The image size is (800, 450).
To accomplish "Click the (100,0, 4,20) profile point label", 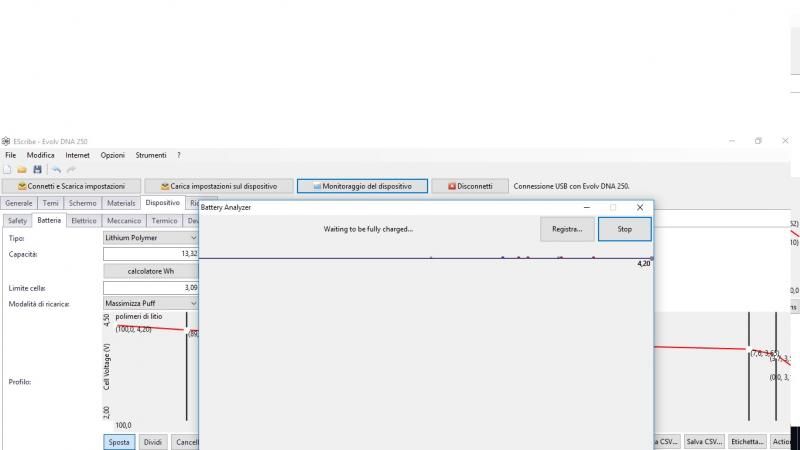I will [134, 330].
